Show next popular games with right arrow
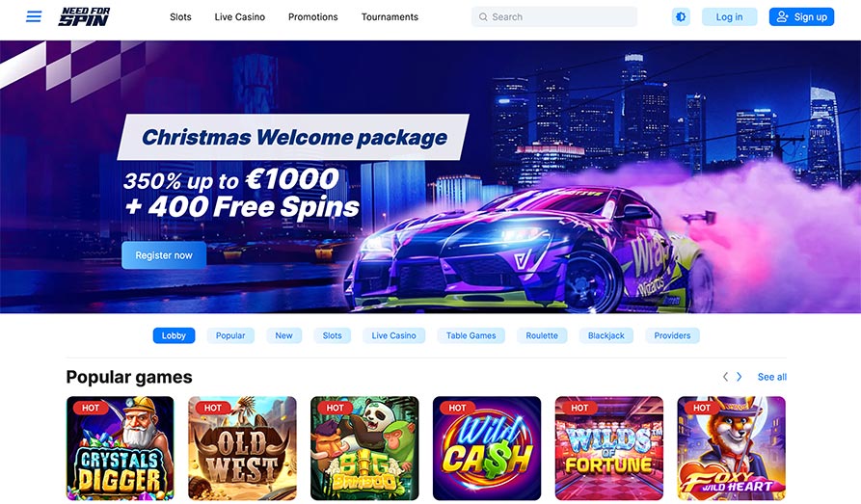 point(740,377)
